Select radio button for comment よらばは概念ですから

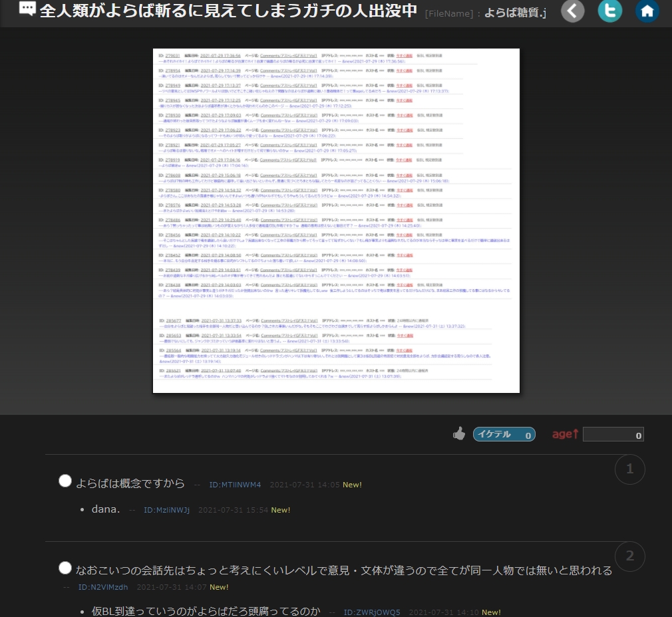pos(65,481)
